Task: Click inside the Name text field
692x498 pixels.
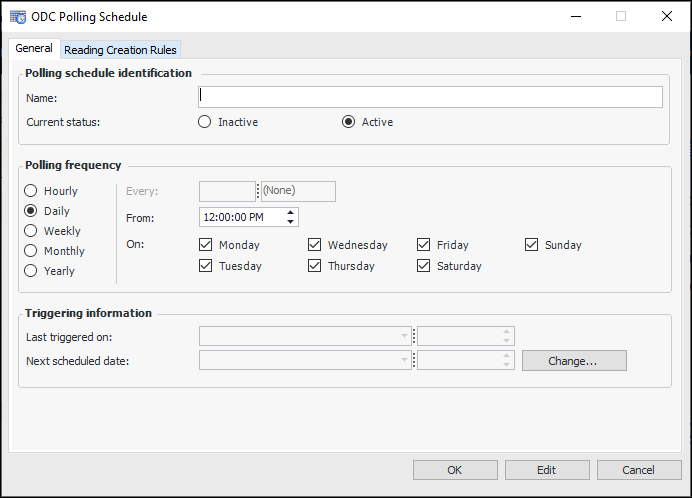Action: tap(430, 97)
